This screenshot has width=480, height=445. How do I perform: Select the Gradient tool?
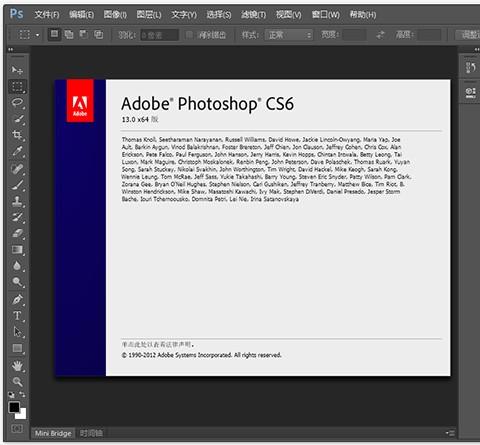tap(17, 250)
